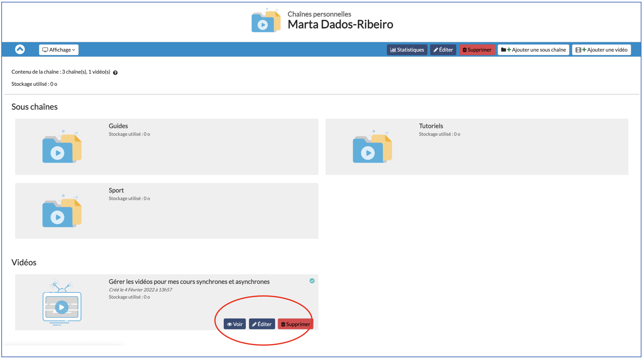This screenshot has width=644, height=360.
Task: Click the toolbar Éditer button
Action: coord(443,50)
